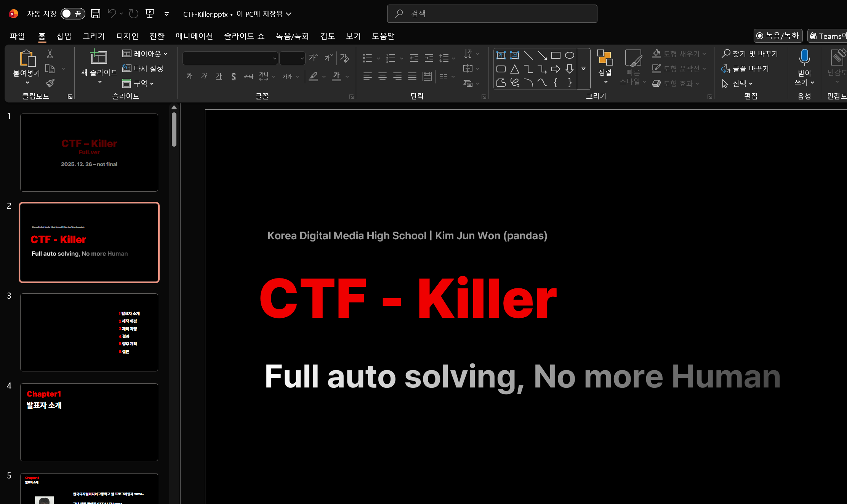Open the Layout (레이아웃) dropdown

click(145, 54)
